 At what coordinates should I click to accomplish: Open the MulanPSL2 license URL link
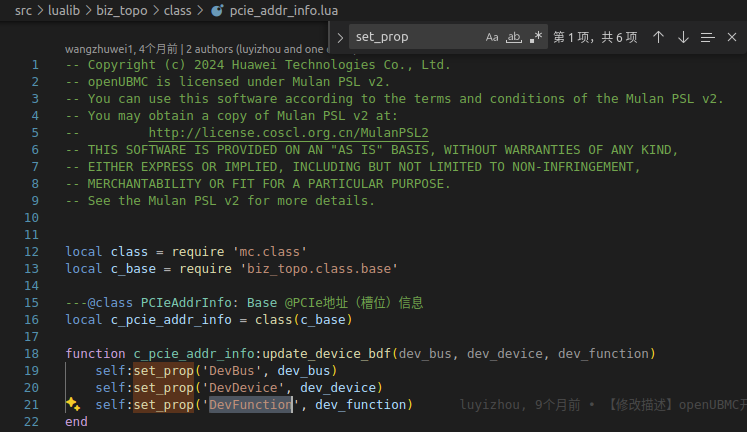[288, 132]
